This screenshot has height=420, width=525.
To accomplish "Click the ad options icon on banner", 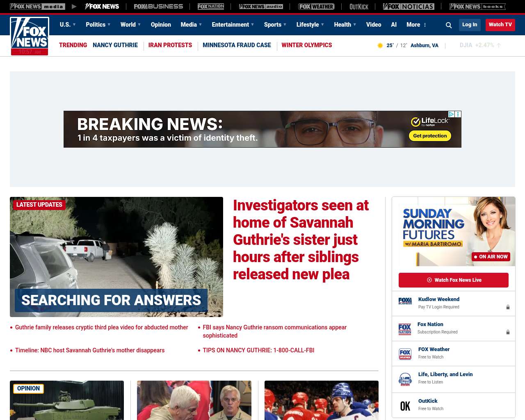I will [458, 114].
